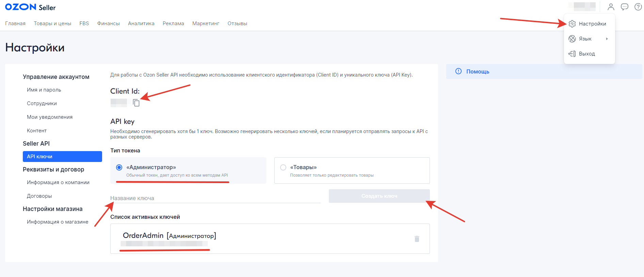Select the «Администратор» token type radio
The width and height of the screenshot is (644, 277).
pyautogui.click(x=119, y=167)
